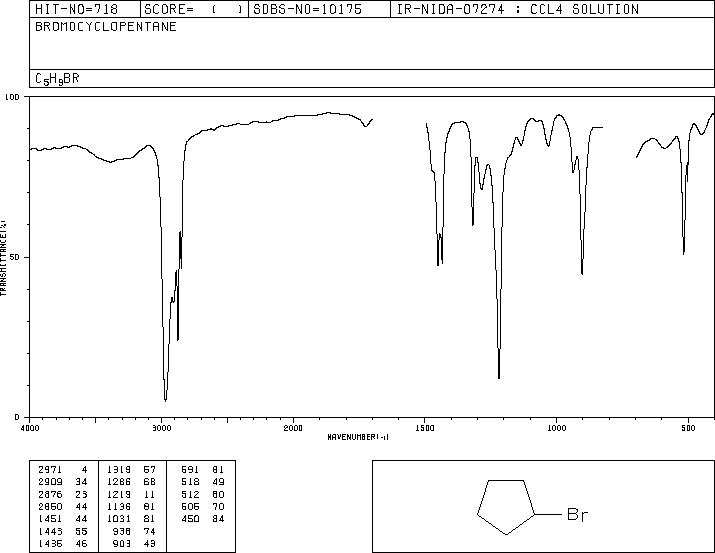The image size is (715, 553).
Task: Click the absorption peak tip near 903
Action: point(582,274)
